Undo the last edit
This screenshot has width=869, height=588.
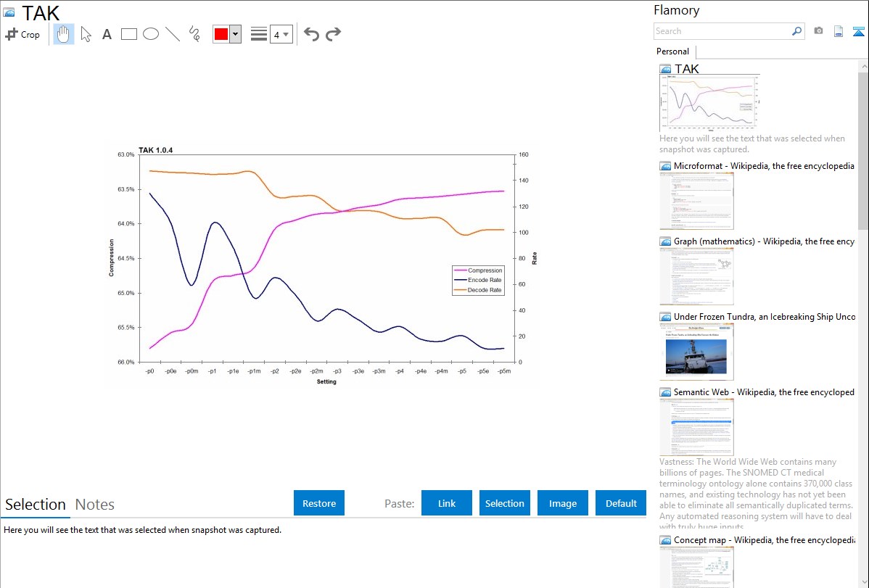pos(311,34)
